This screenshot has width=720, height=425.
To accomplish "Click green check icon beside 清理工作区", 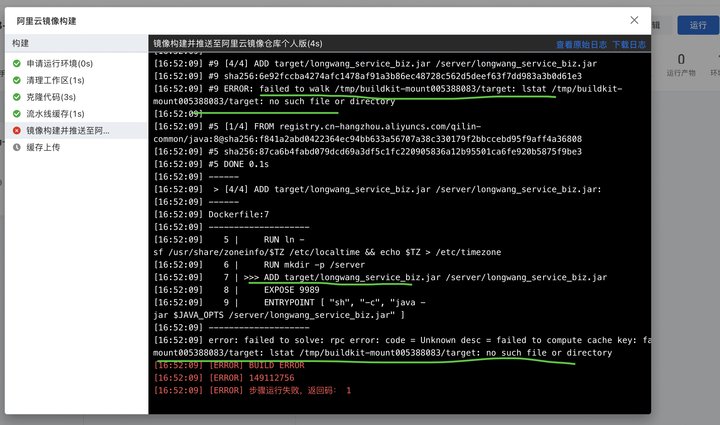I will coord(17,80).
